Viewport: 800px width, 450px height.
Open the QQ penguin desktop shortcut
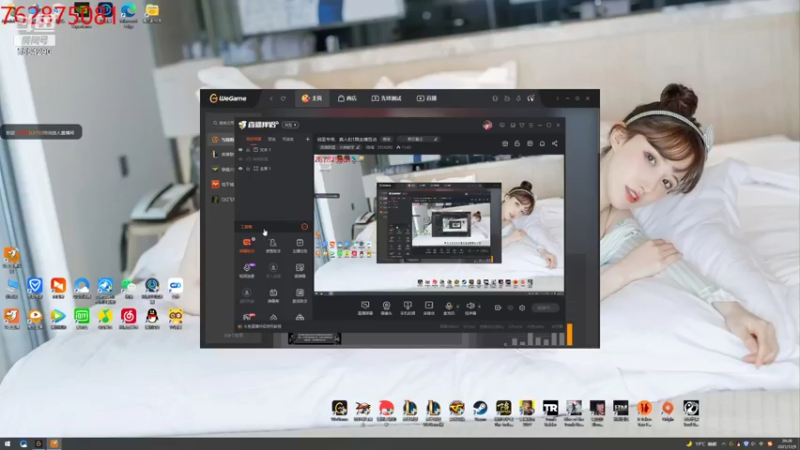point(152,318)
